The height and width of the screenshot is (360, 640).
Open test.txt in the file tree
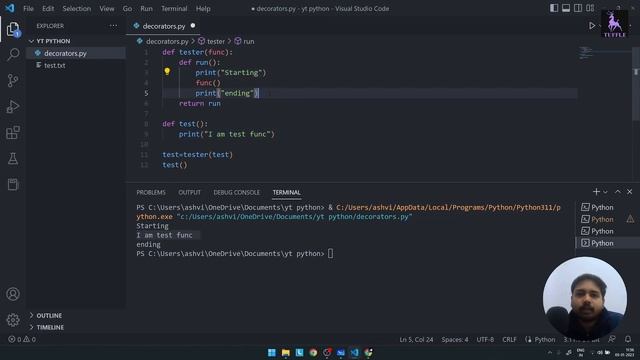[76, 65]
